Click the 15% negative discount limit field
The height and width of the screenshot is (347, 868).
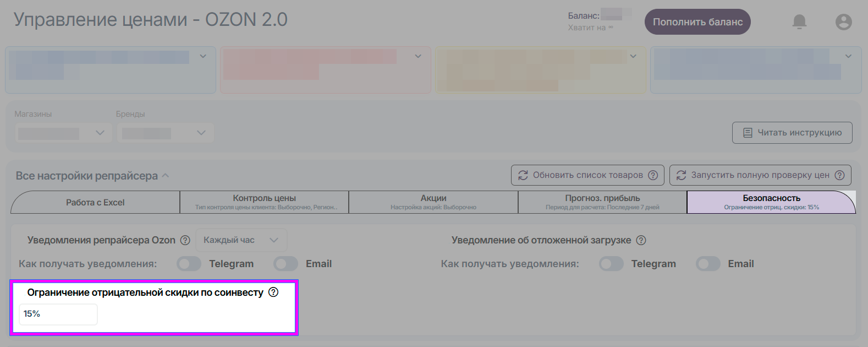[x=58, y=314]
